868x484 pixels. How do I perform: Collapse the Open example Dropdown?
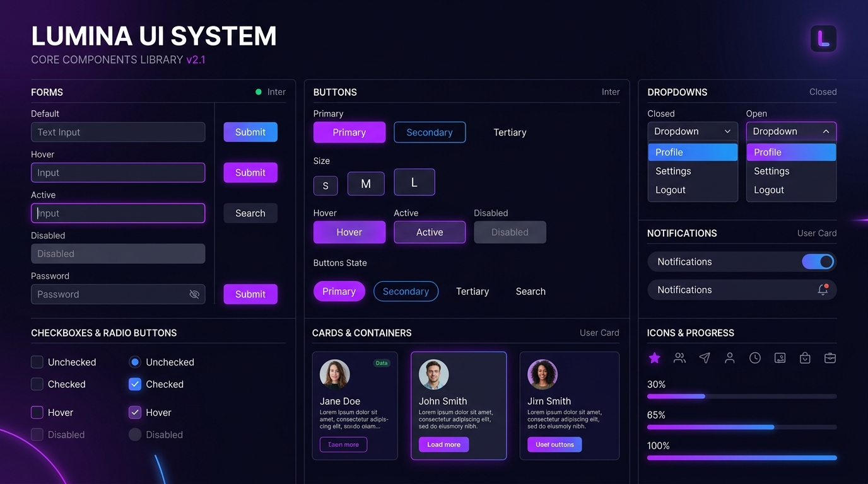[791, 131]
